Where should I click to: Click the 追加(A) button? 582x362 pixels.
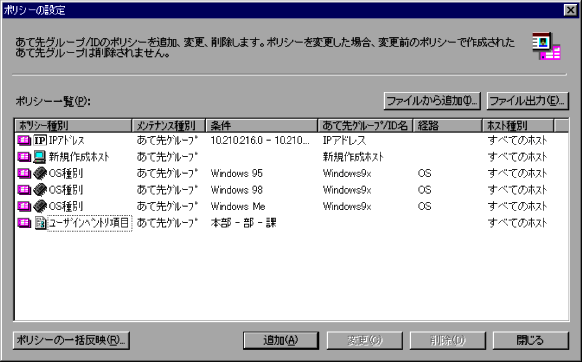pyautogui.click(x=281, y=340)
